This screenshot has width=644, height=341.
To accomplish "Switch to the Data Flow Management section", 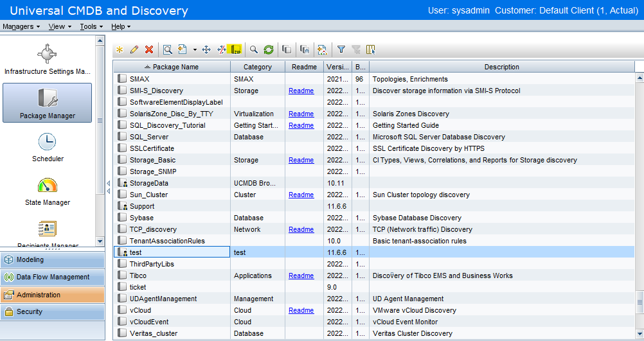I will tap(53, 277).
